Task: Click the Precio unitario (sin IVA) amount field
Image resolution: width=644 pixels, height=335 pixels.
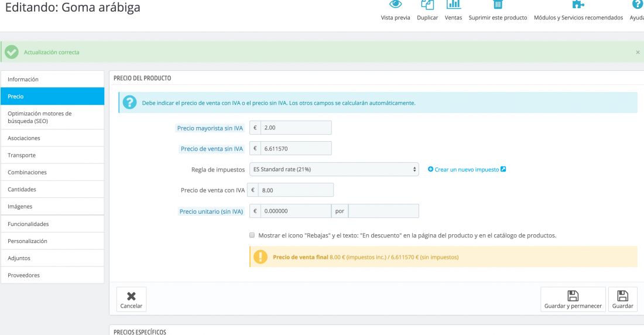Action: tap(296, 211)
